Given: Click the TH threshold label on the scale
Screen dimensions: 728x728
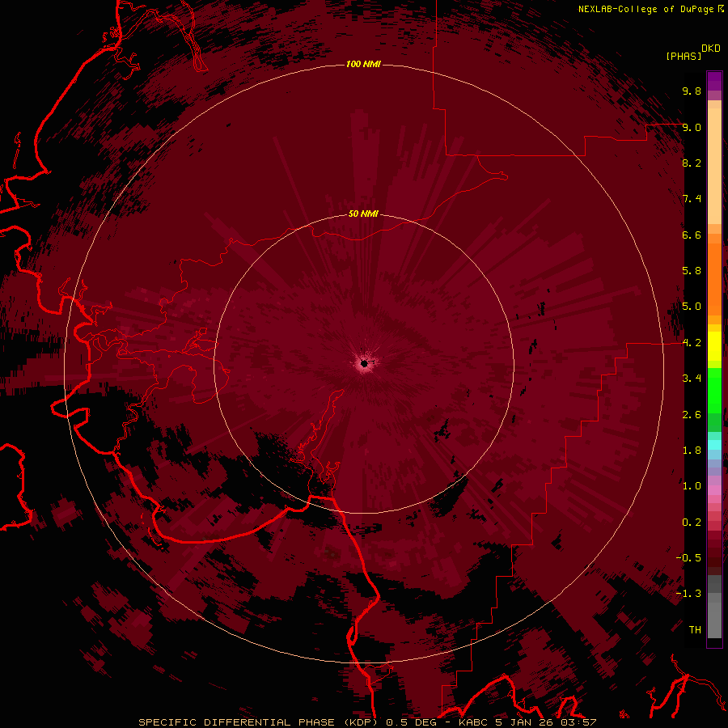Looking at the screenshot, I should tap(695, 630).
